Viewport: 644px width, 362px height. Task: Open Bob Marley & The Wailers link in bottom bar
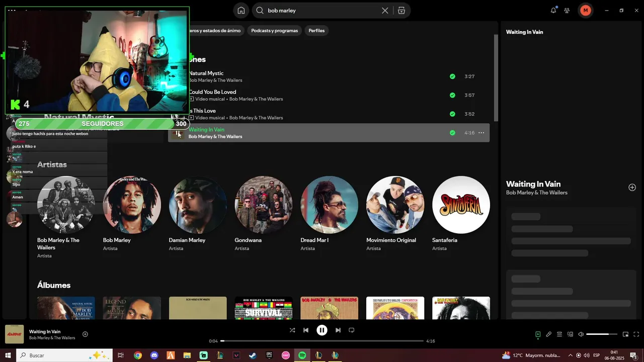tap(52, 338)
